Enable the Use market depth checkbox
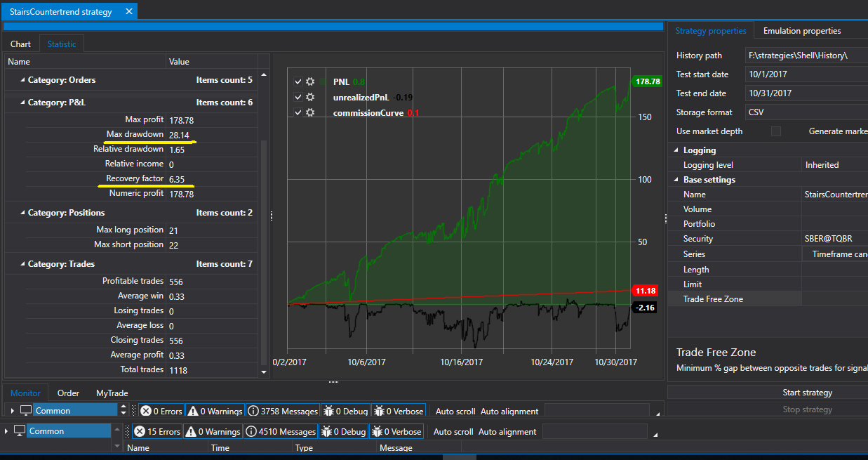This screenshot has height=460, width=868. click(x=775, y=131)
